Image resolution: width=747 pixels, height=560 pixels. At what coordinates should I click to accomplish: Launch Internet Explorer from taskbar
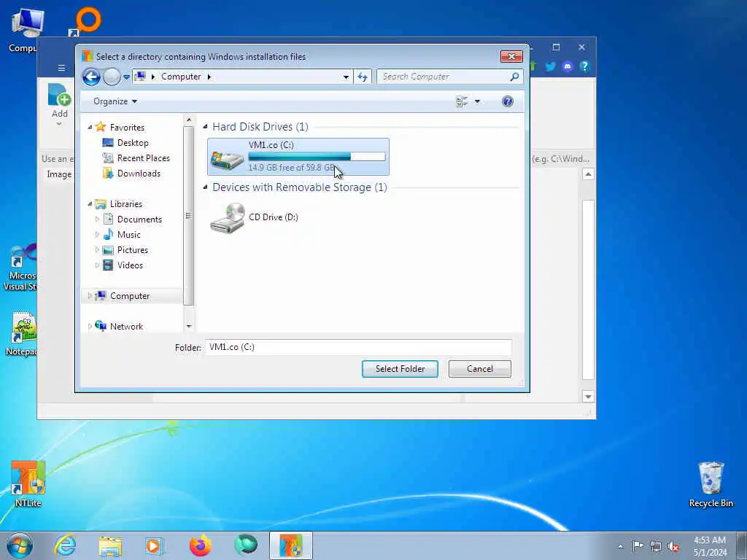coord(65,545)
